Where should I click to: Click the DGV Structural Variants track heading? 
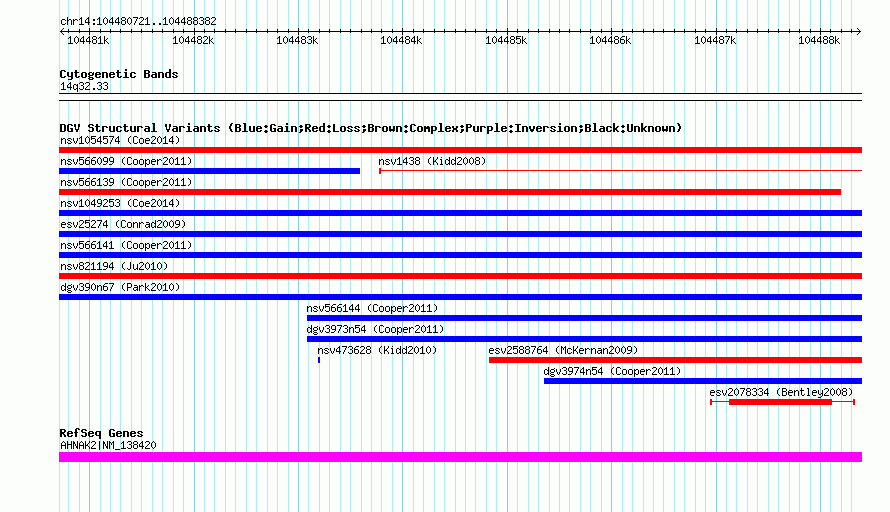371,128
